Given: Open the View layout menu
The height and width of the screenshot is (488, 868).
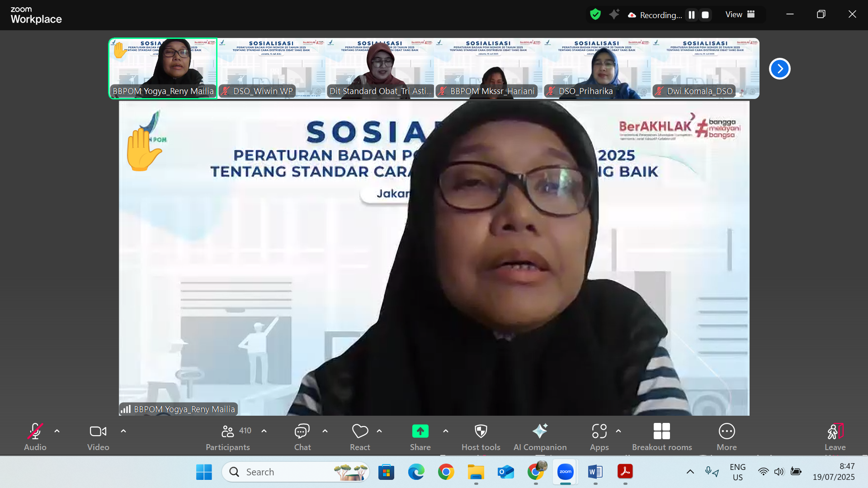Looking at the screenshot, I should click(x=740, y=14).
